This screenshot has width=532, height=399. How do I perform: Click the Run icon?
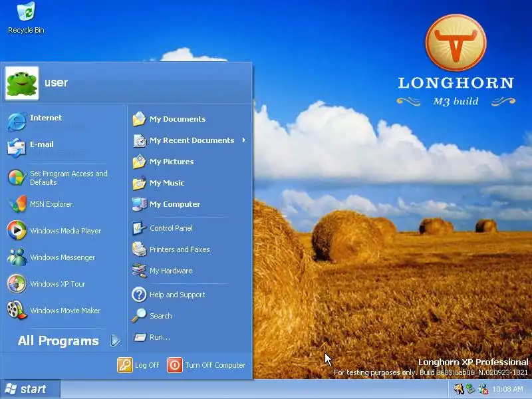click(140, 337)
